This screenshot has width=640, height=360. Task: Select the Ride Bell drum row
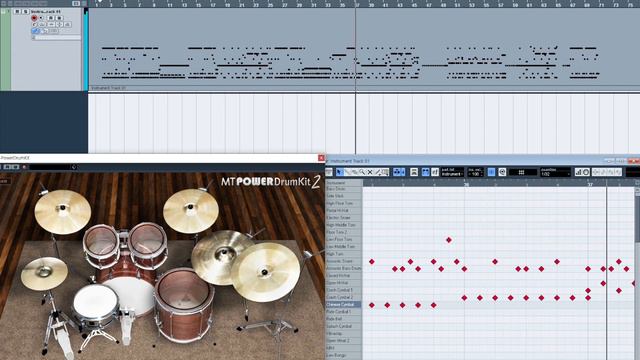coord(343,319)
